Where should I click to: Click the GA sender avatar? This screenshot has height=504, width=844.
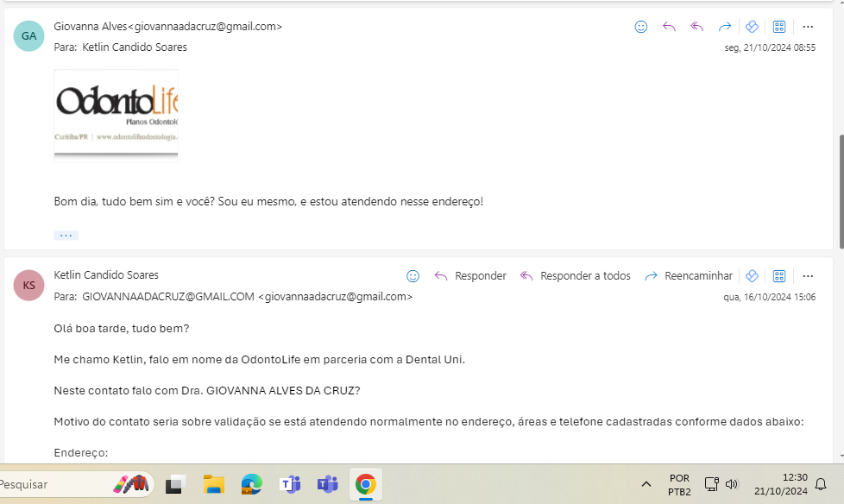click(28, 35)
